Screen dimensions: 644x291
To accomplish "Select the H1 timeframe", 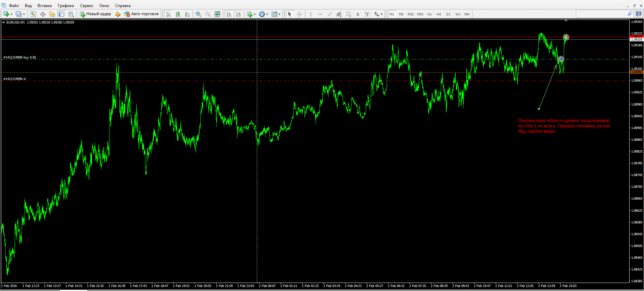I will (429, 14).
